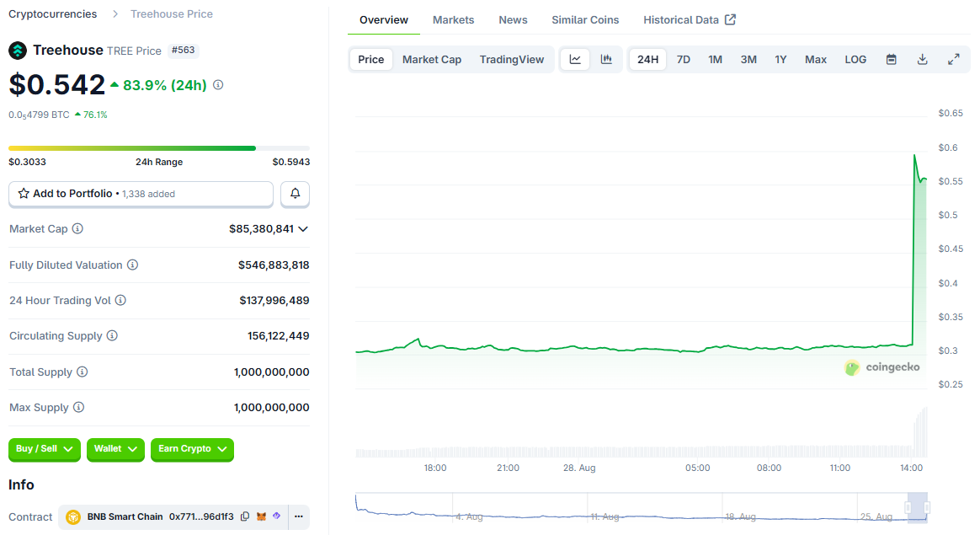980x535 pixels.
Task: Go to Cryptocurrencies breadcrumb link
Action: (52, 13)
